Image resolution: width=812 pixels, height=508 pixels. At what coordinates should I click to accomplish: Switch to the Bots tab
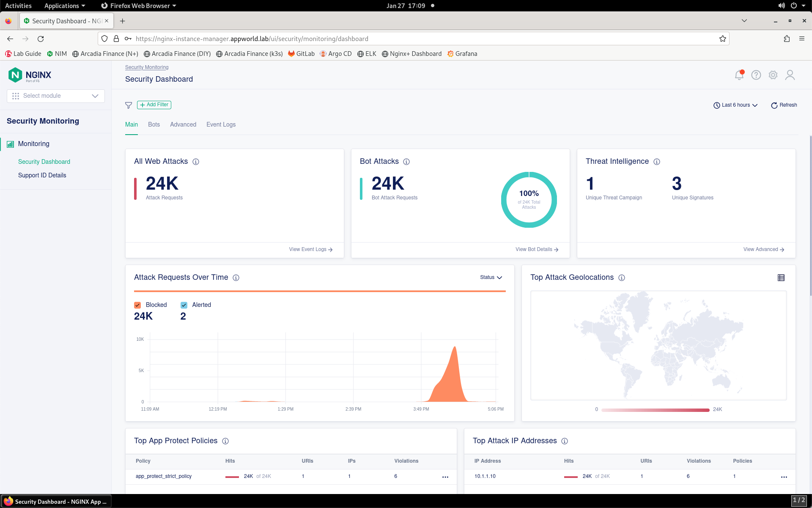click(154, 125)
